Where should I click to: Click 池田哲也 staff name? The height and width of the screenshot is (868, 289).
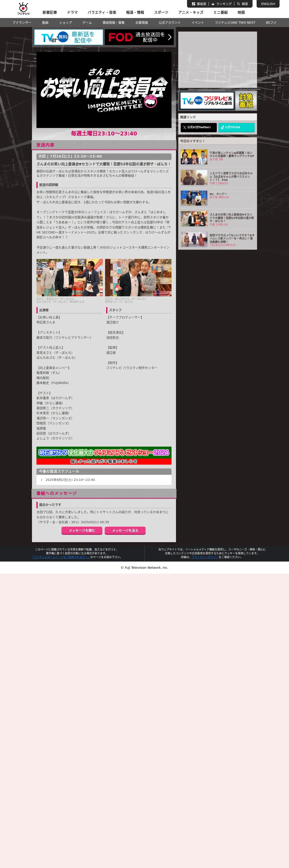click(113, 338)
